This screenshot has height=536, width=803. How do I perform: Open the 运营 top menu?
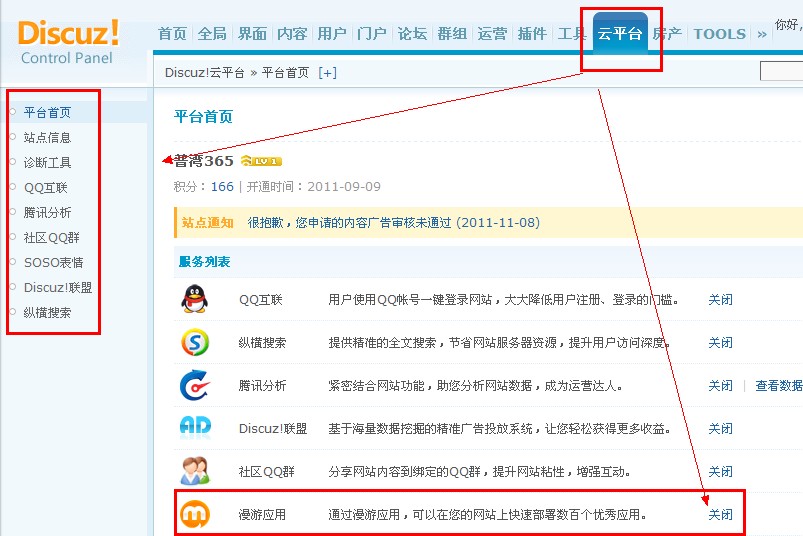click(x=492, y=34)
